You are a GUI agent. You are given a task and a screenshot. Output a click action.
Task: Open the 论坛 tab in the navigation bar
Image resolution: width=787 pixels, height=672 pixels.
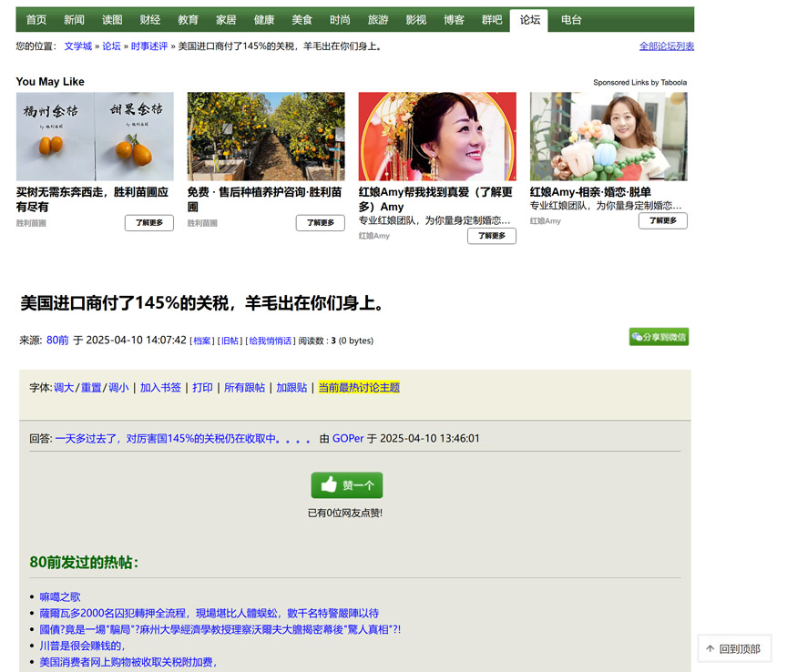point(529,19)
